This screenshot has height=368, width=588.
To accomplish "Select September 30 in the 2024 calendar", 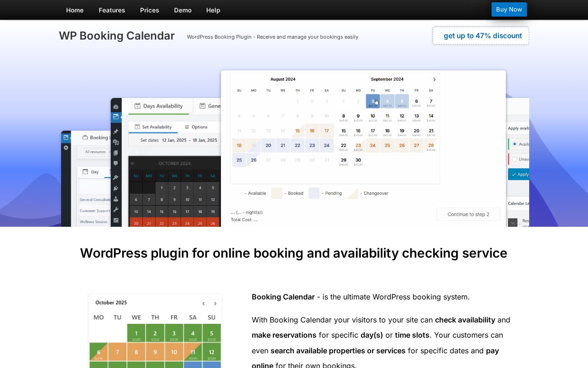I will point(358,161).
